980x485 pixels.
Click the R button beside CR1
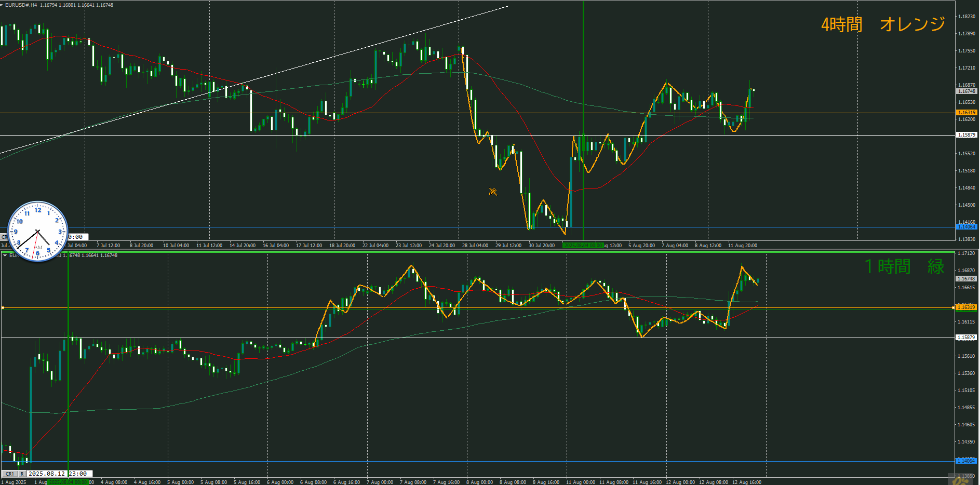click(22, 474)
